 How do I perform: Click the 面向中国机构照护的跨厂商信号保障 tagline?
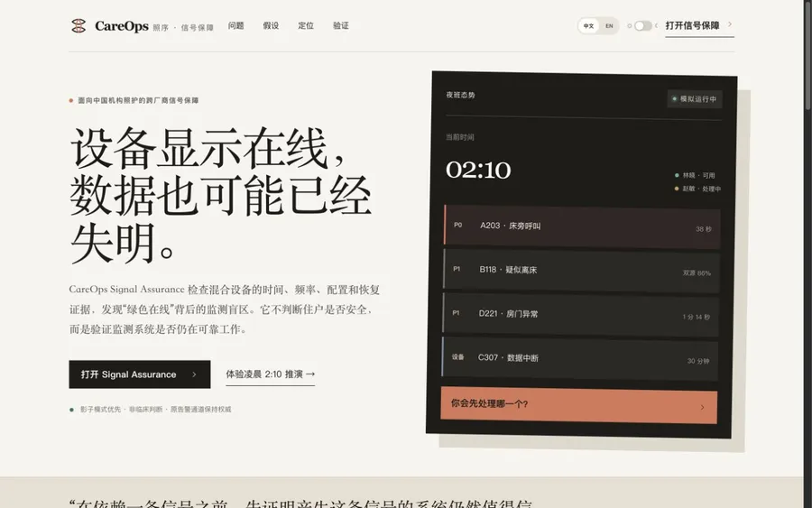pyautogui.click(x=138, y=100)
